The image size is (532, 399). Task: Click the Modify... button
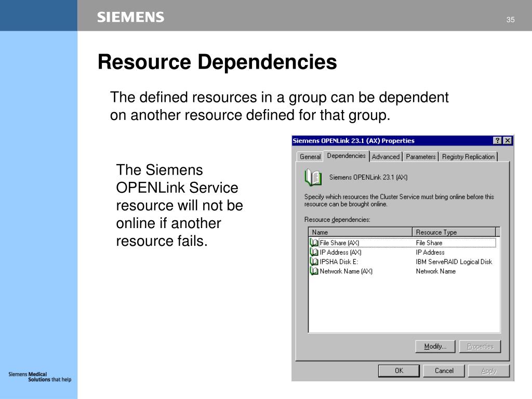435,347
